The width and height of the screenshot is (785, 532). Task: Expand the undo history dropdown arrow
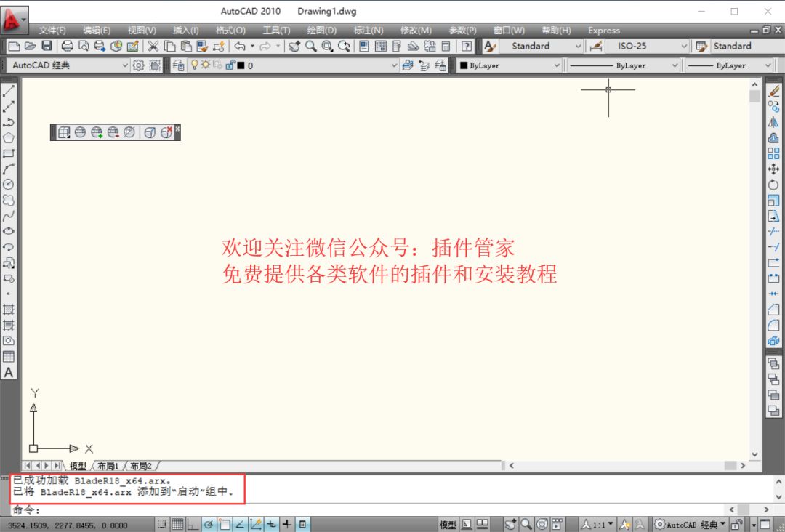[252, 46]
